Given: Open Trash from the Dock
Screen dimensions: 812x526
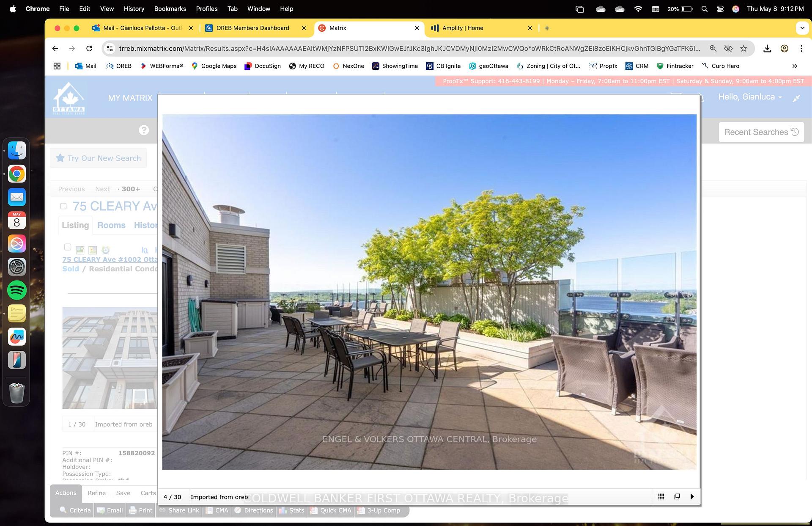Looking at the screenshot, I should tap(17, 393).
